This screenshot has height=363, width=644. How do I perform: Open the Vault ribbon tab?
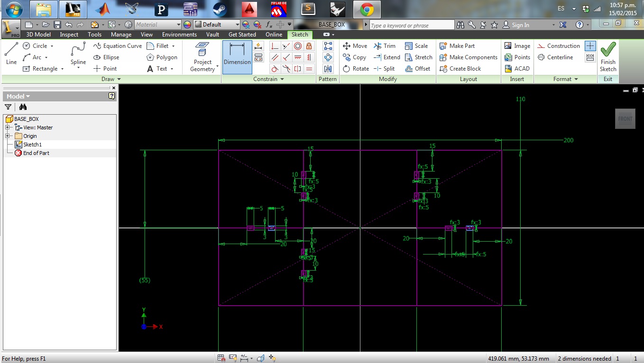[213, 35]
